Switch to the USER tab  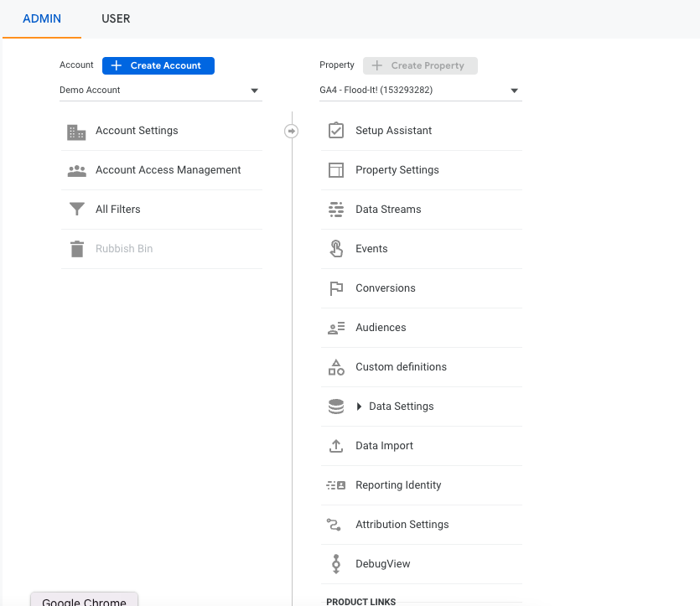click(x=116, y=18)
